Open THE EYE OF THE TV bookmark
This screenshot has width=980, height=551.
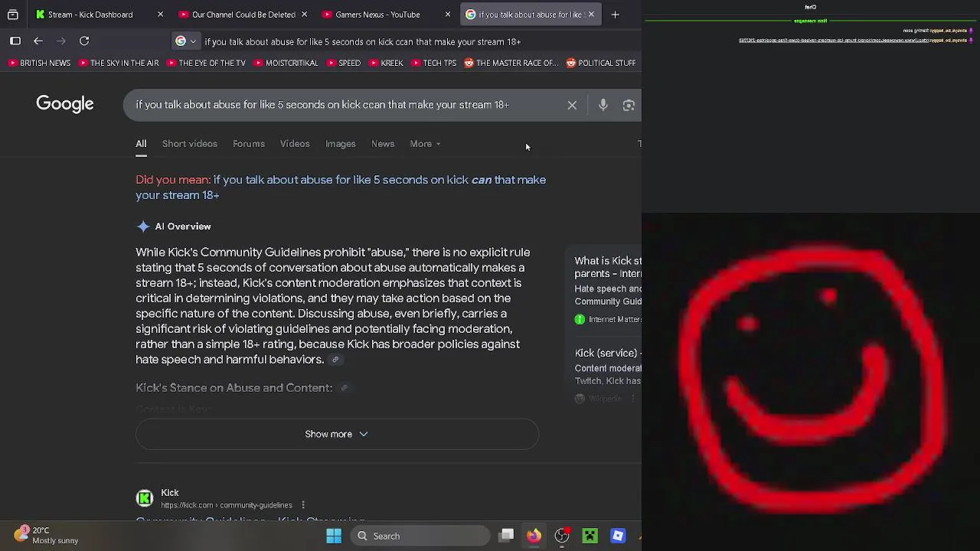[206, 63]
